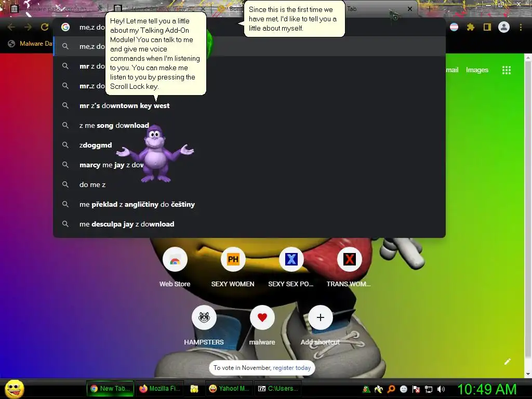Screen dimensions: 532x399
Task: Select the me překlad z angličtiny suggestion
Action: pyautogui.click(x=249, y=204)
